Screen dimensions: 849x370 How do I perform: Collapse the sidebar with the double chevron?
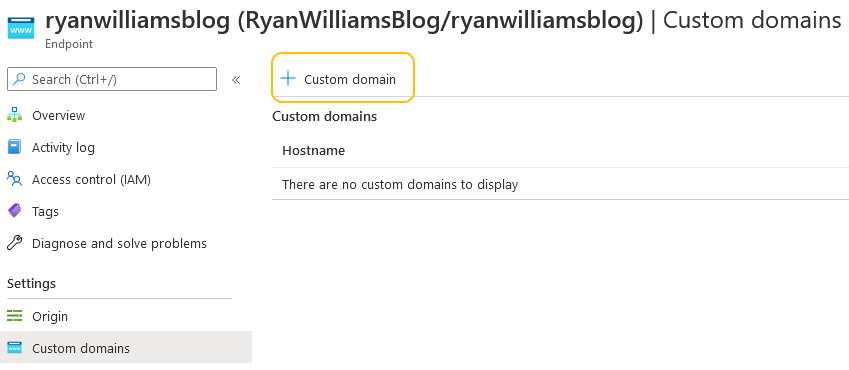point(236,80)
